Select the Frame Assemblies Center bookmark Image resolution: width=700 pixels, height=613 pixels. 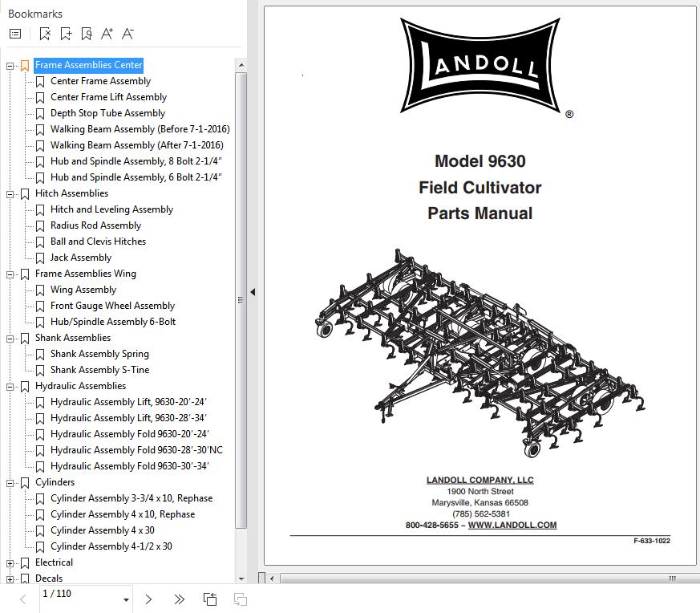tap(88, 65)
